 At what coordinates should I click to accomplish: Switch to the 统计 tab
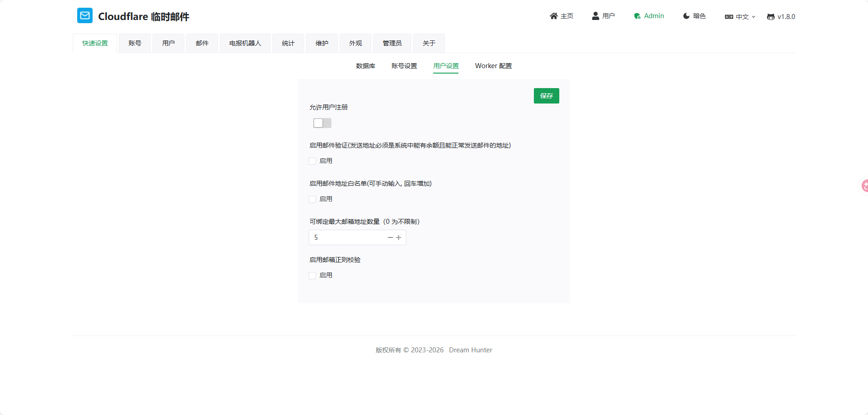click(x=288, y=43)
